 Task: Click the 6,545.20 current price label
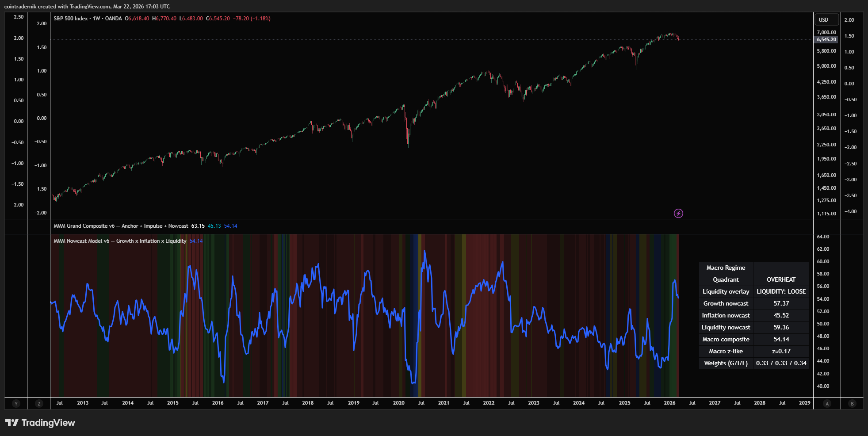(x=826, y=39)
